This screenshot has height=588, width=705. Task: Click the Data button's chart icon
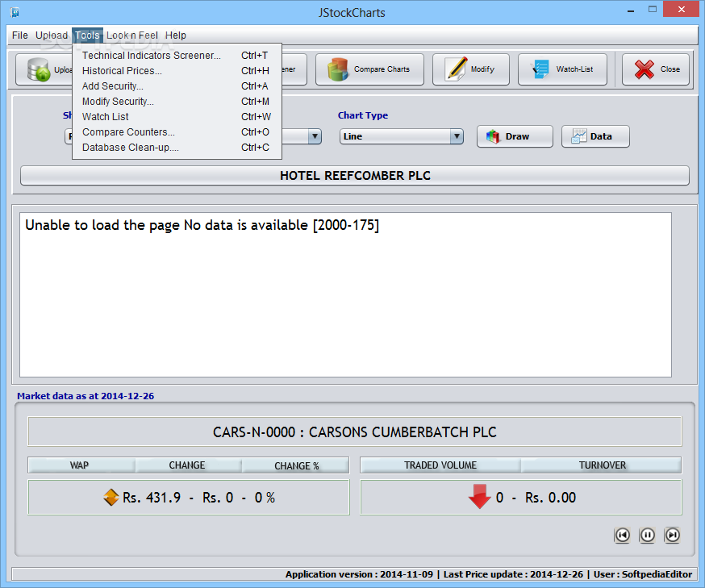578,136
